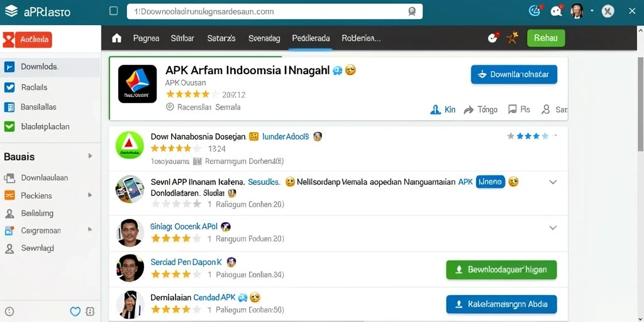Image resolution: width=644 pixels, height=322 pixels.
Task: Open the avatar of Sercad Pen Dapon K
Action: pos(130,268)
